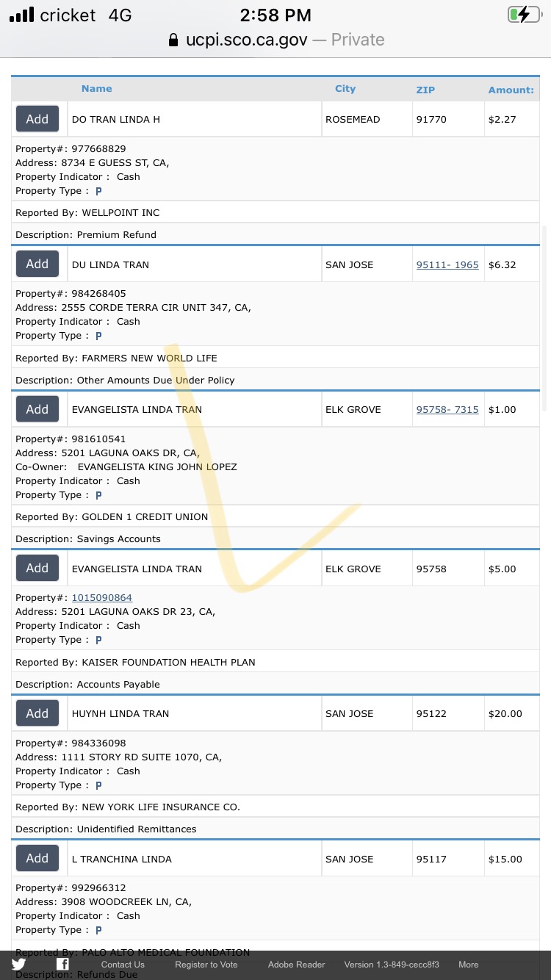The width and height of the screenshot is (551, 980).
Task: Select Reported By: GOLDEN 1 CREDIT UNION
Action: pyautogui.click(x=112, y=517)
